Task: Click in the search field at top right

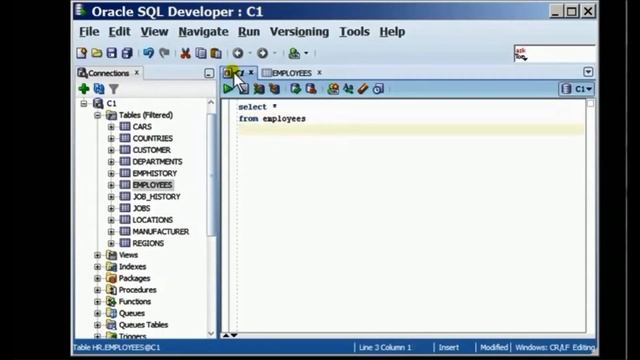Action: [x=555, y=53]
